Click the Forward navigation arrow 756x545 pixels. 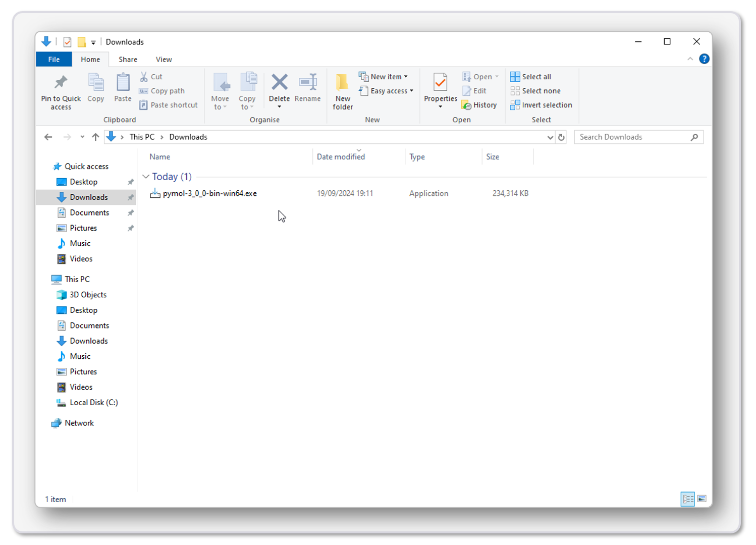67,137
